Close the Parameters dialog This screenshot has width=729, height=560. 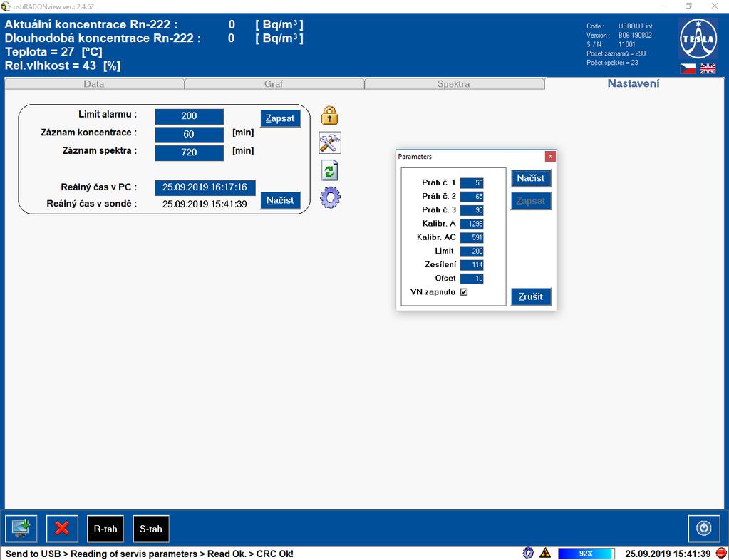[x=550, y=156]
